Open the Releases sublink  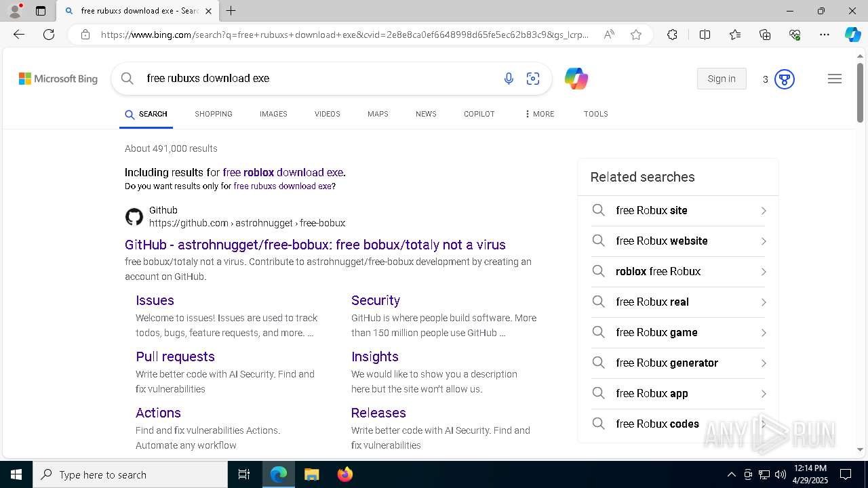click(x=378, y=413)
